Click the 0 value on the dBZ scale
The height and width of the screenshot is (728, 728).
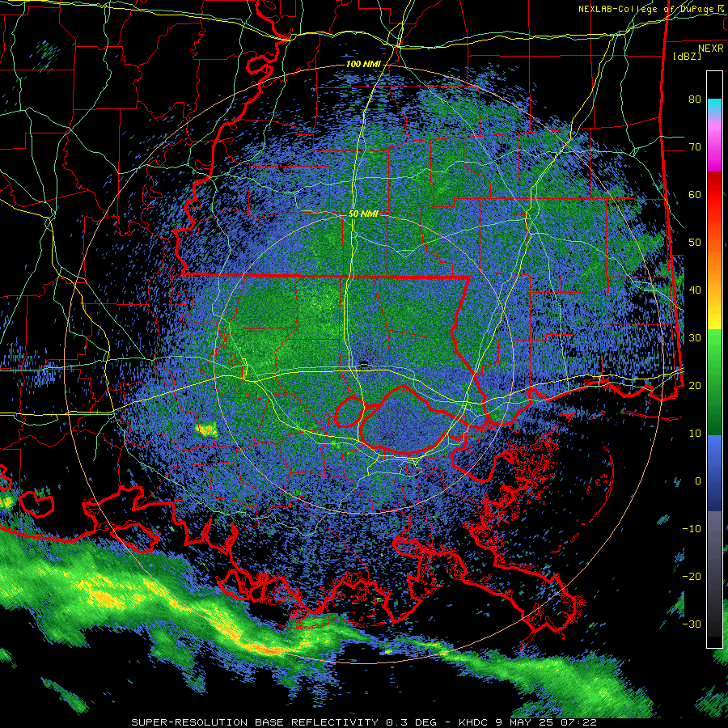(698, 481)
